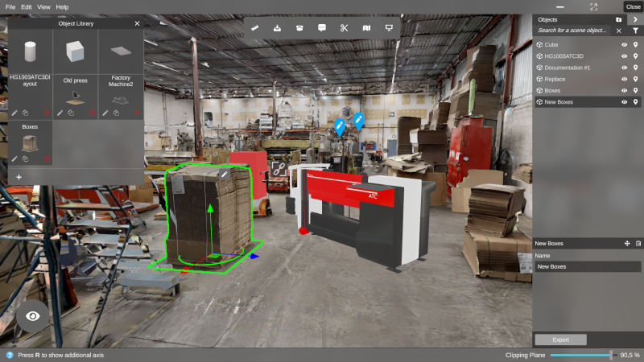
Task: Select the Replace row in Objects list
Action: [x=588, y=79]
